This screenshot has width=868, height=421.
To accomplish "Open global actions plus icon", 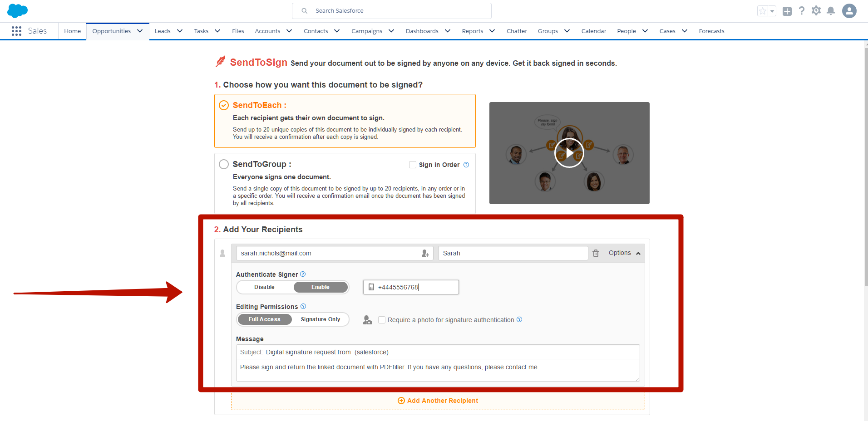I will point(787,11).
